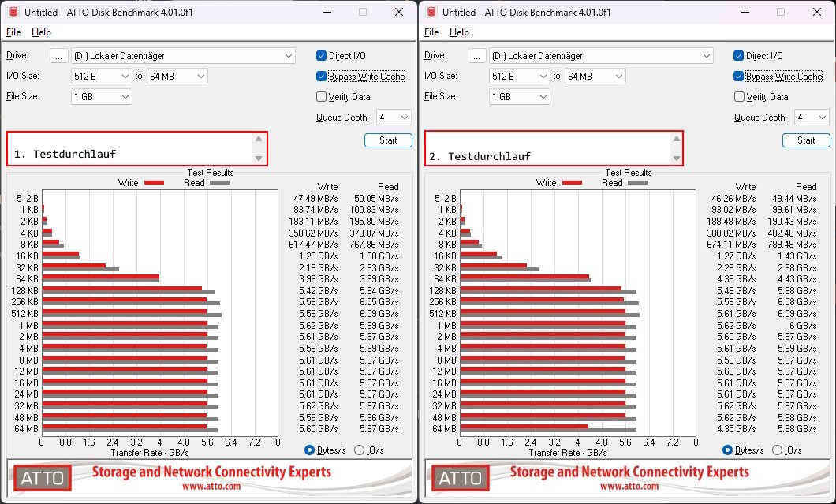Minimize the right ATTO window
This screenshot has width=836, height=504.
point(745,12)
